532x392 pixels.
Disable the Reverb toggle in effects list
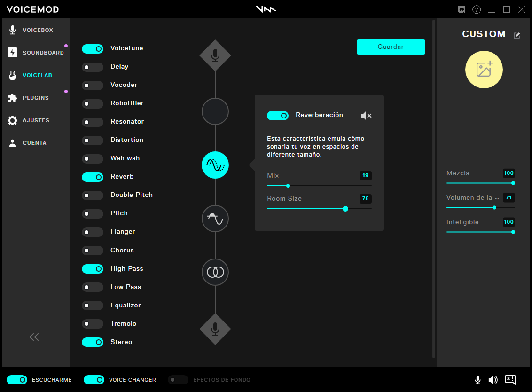[x=93, y=177]
